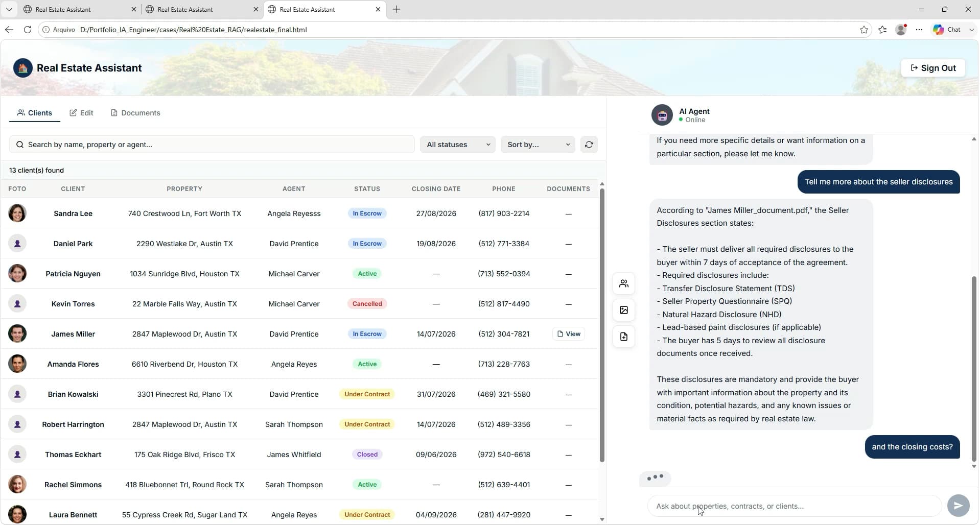Click Laura Bennett's phone number (281) 447-9920
Viewport: 980px width, 525px height.
click(x=503, y=514)
